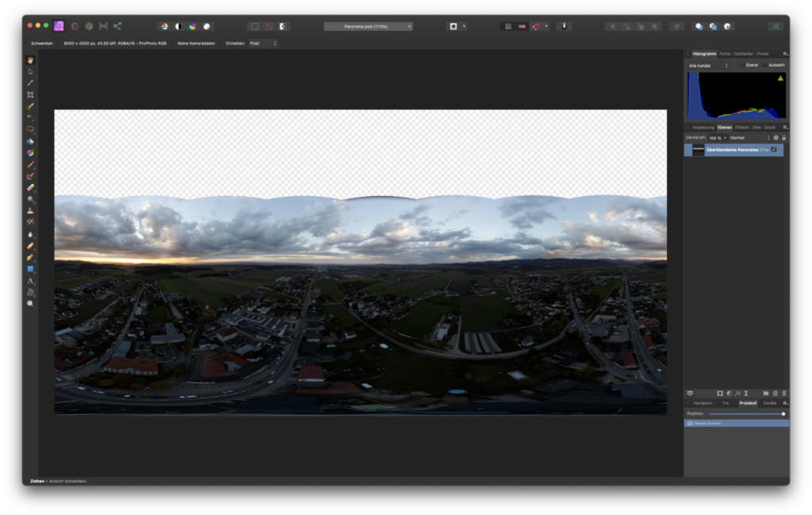Apply Auto Levels from the toolbar
The width and height of the screenshot is (812, 515).
(164, 26)
